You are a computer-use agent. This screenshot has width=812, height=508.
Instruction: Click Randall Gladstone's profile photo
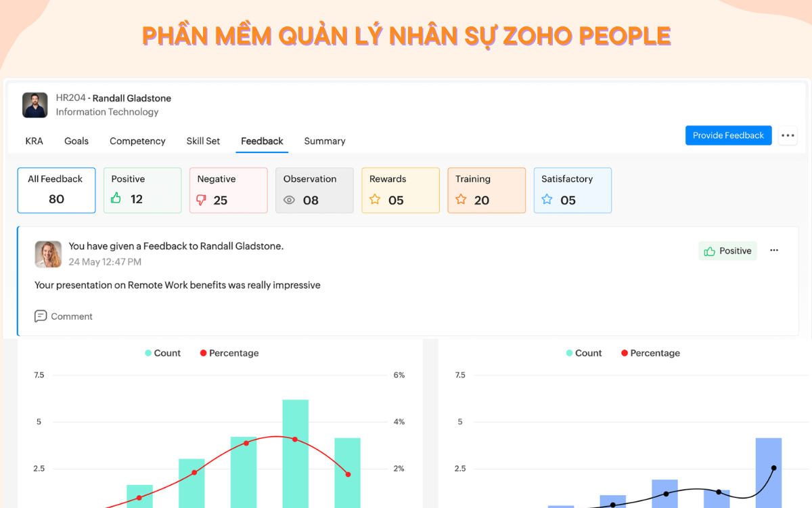click(x=35, y=105)
